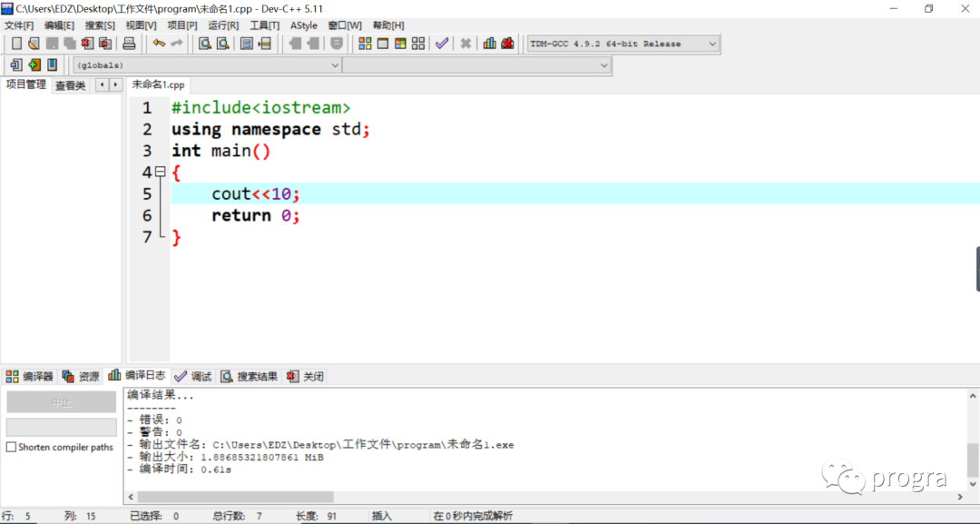This screenshot has height=524, width=980.
Task: Collapse the code fold at line 4
Action: [x=161, y=172]
